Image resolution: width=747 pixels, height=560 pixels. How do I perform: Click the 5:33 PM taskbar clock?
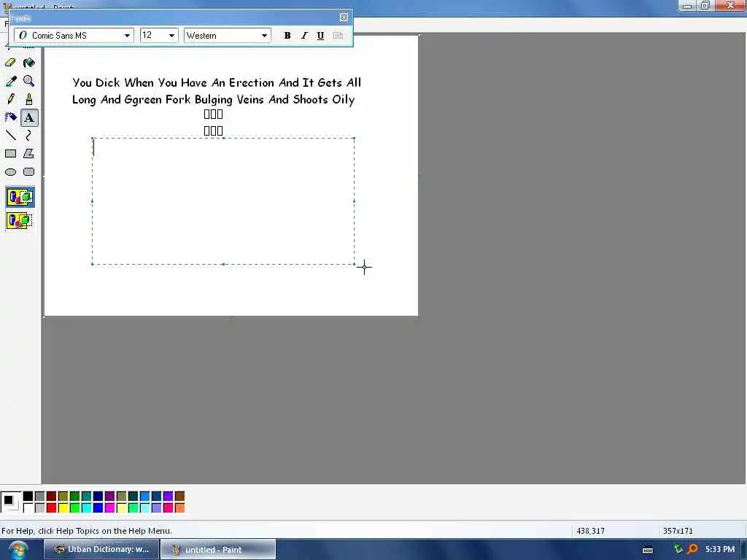(720, 550)
